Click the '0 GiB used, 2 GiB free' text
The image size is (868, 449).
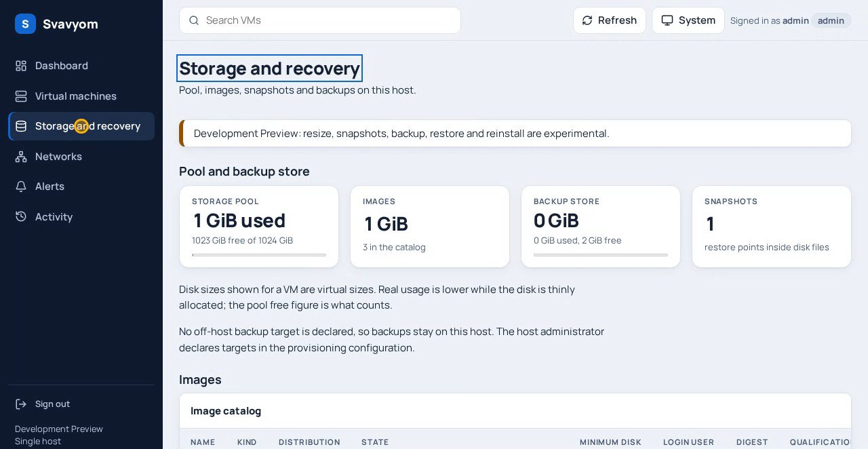click(x=577, y=240)
